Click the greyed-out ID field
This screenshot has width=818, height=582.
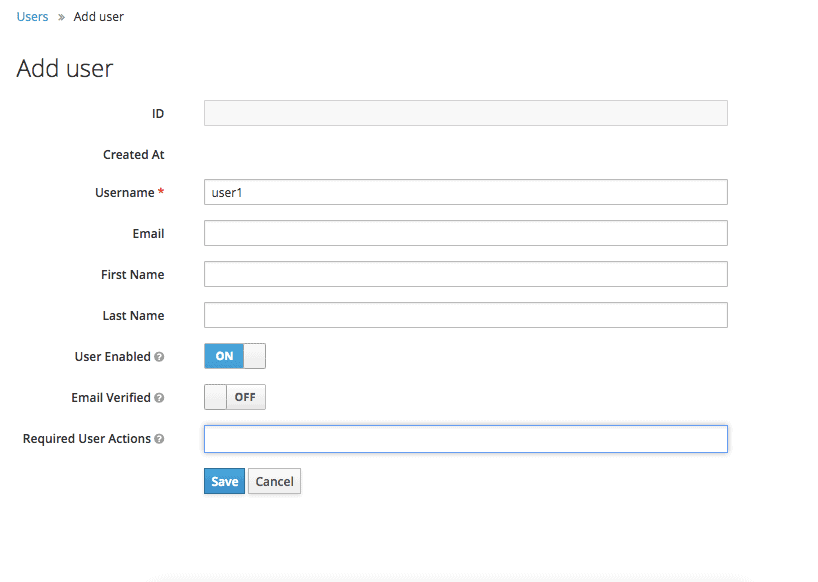465,113
